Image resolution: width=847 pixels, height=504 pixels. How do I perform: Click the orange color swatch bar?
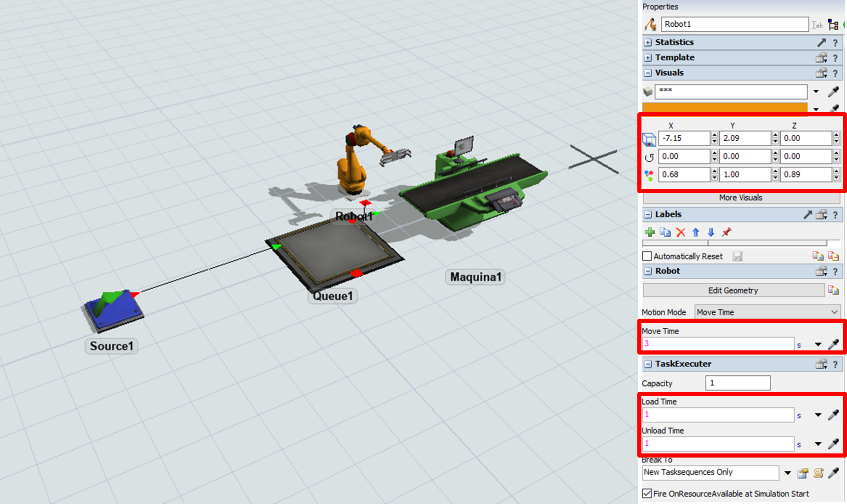click(725, 108)
